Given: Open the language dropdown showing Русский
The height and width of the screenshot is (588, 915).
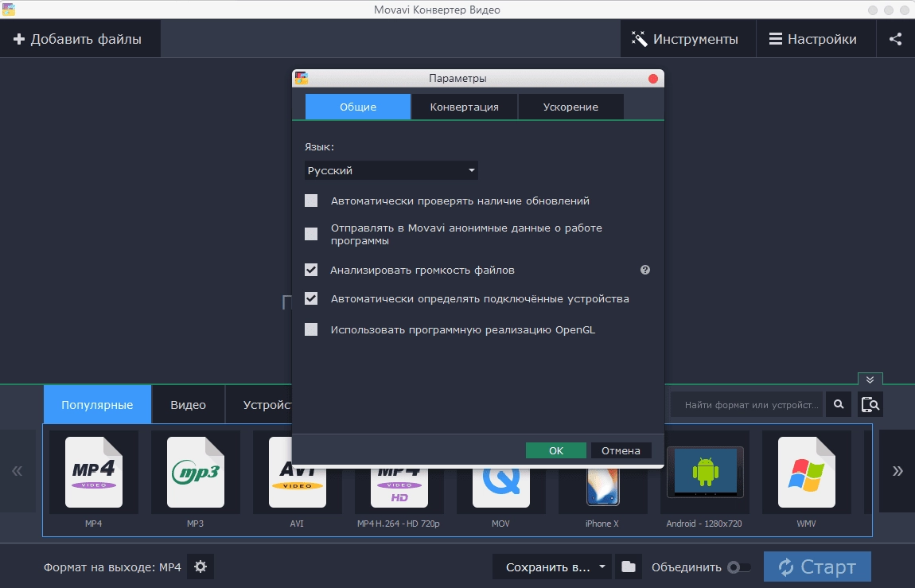Looking at the screenshot, I should 391,170.
